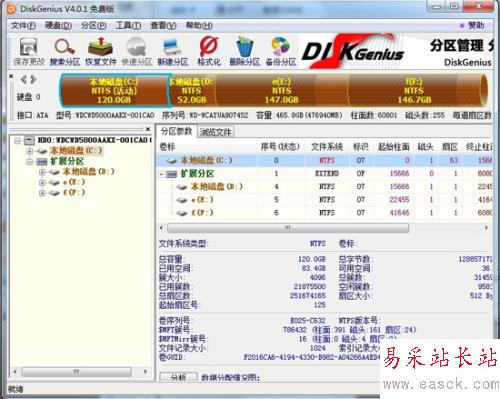This screenshot has height=399, width=500.
Task: Click the 文件系统 column header
Action: coord(327,147)
